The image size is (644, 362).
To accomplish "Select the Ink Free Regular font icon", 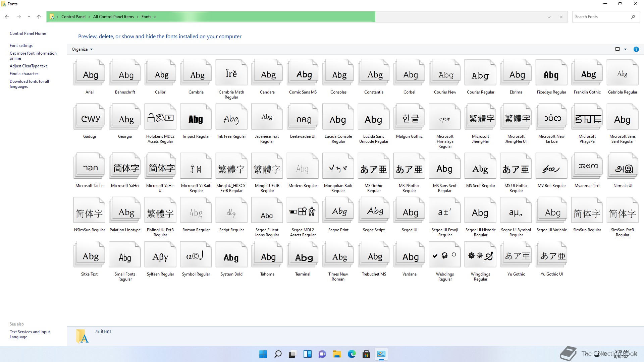I will coord(232,117).
